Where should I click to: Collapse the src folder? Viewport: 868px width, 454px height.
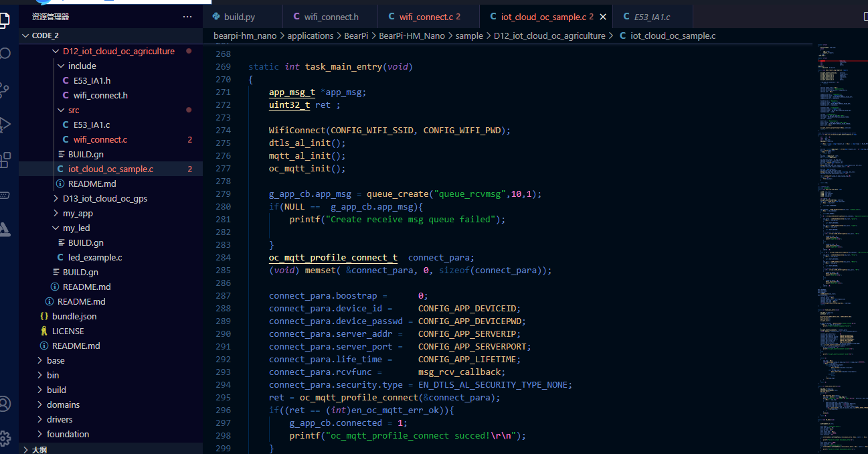click(x=110, y=110)
